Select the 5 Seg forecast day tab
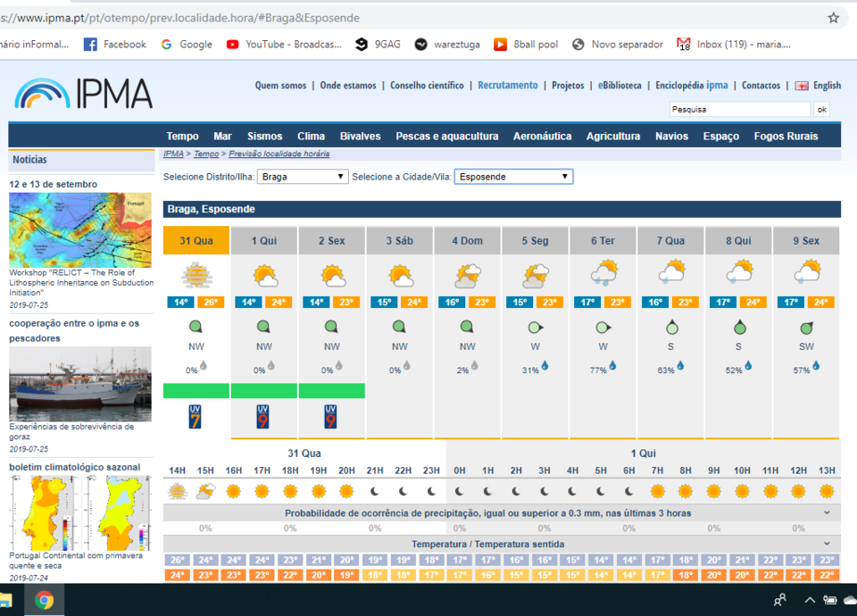The height and width of the screenshot is (616, 857). [536, 241]
